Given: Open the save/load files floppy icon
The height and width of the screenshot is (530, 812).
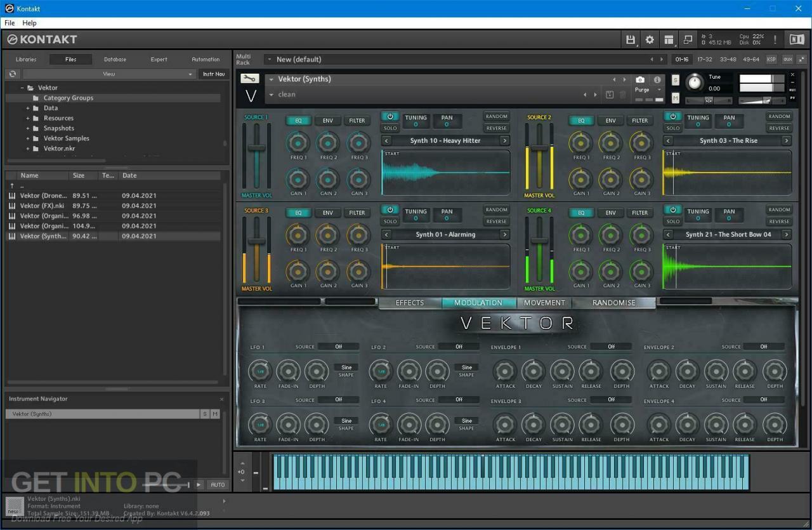Looking at the screenshot, I should 631,39.
